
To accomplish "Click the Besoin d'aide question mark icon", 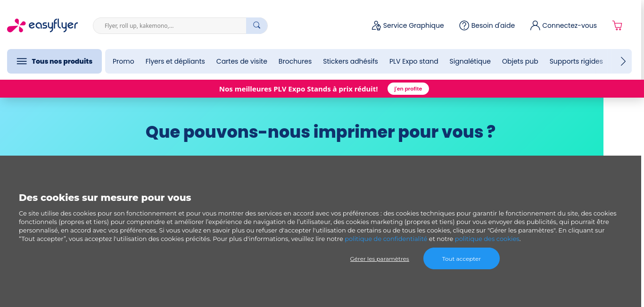I will 464,25.
